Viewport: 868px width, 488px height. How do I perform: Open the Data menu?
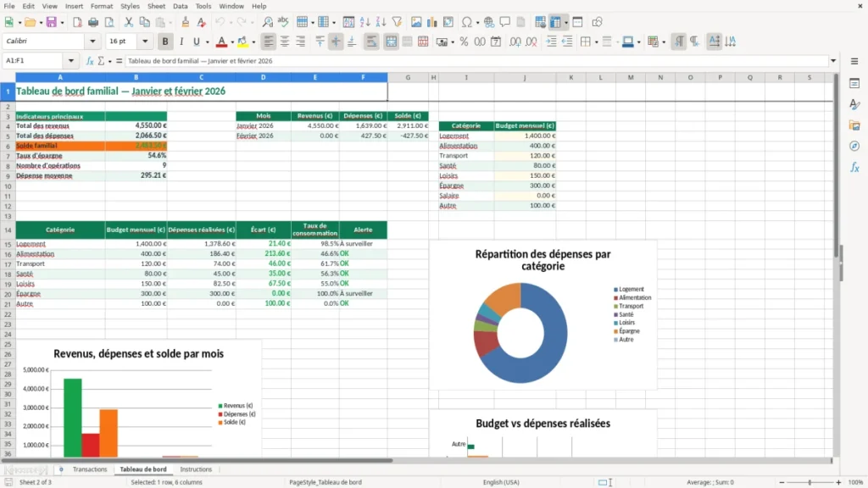click(x=180, y=6)
